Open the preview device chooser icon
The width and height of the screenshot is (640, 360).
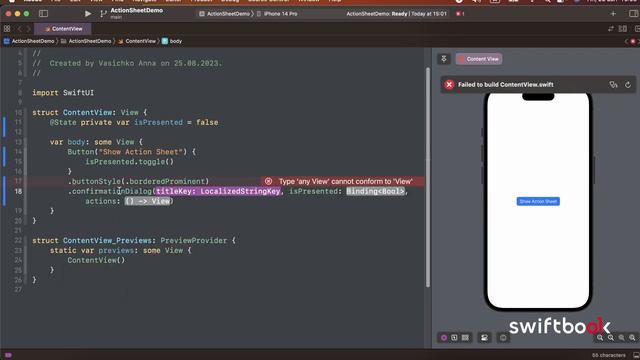(x=503, y=338)
